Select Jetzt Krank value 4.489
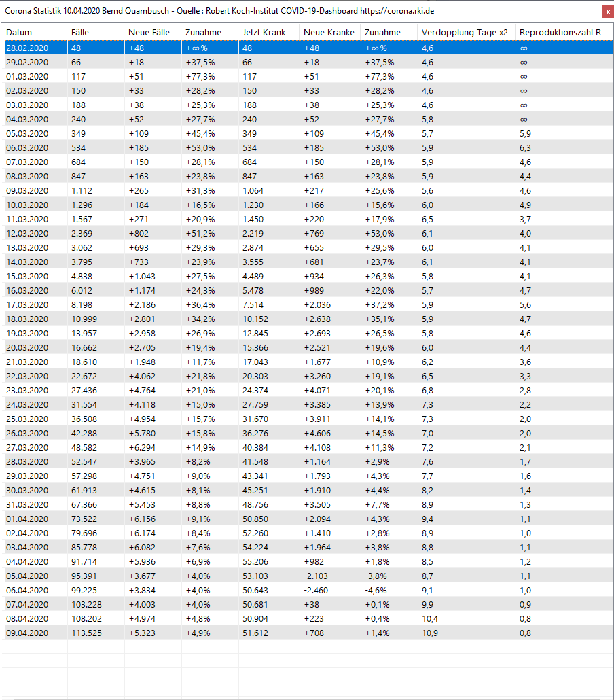Image resolution: width=614 pixels, height=700 pixels. [x=253, y=277]
